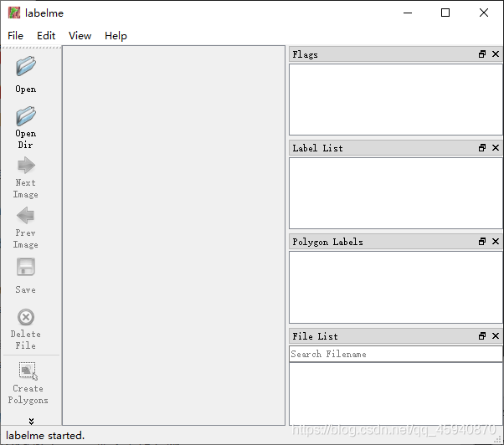Open the File menu
Screen dimensions: 504x445
point(15,36)
